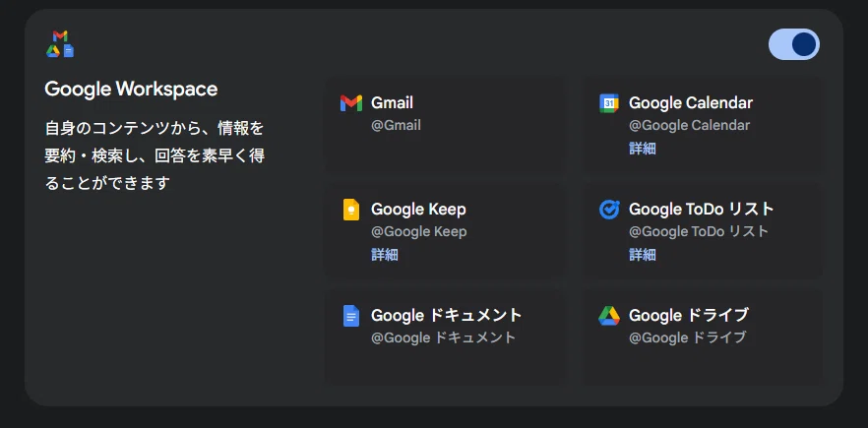Viewport: 868px width, 428px height.
Task: Disable the Google Workspace extension toggle
Action: (x=794, y=44)
